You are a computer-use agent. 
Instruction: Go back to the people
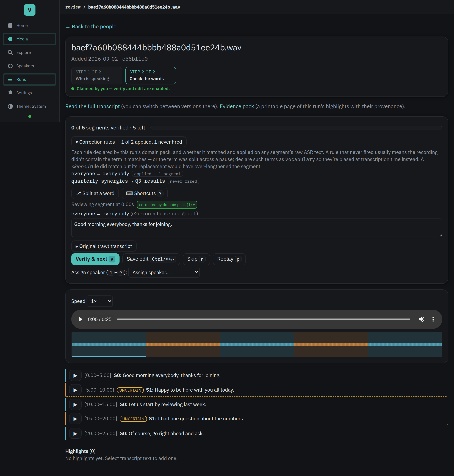[91, 27]
